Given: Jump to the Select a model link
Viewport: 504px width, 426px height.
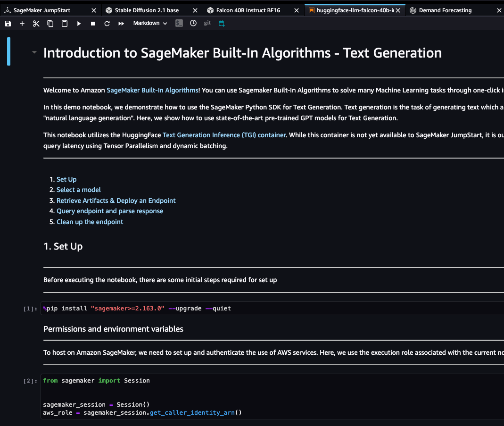Looking at the screenshot, I should (x=79, y=190).
